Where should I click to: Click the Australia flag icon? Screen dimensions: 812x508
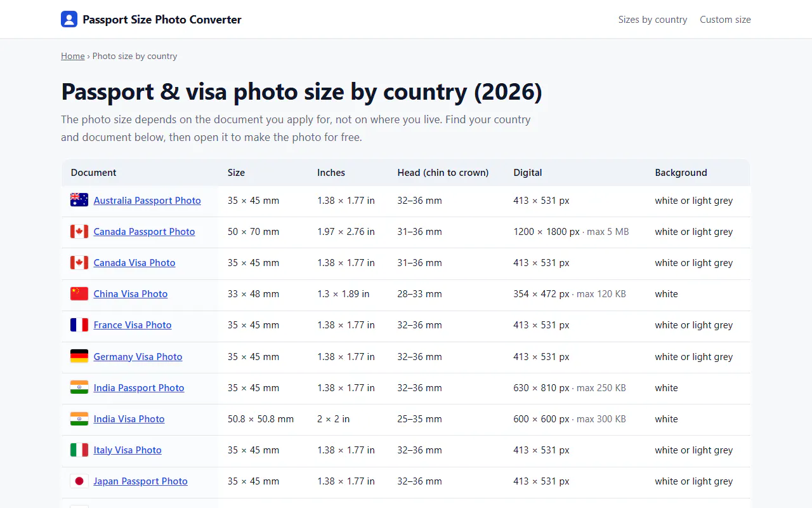point(79,200)
